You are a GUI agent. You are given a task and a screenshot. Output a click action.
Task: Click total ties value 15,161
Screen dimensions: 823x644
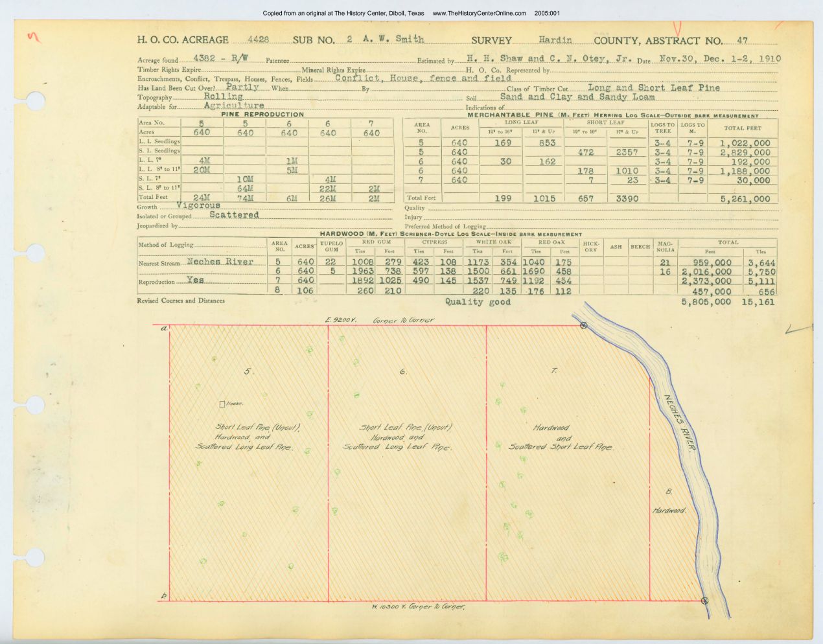[758, 302]
